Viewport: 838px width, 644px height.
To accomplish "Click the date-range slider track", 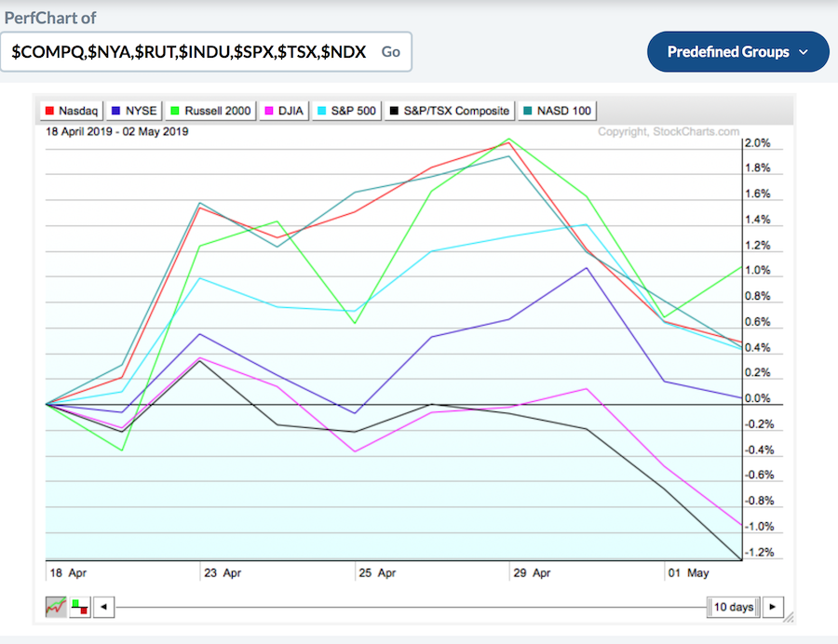I will 410,608.
